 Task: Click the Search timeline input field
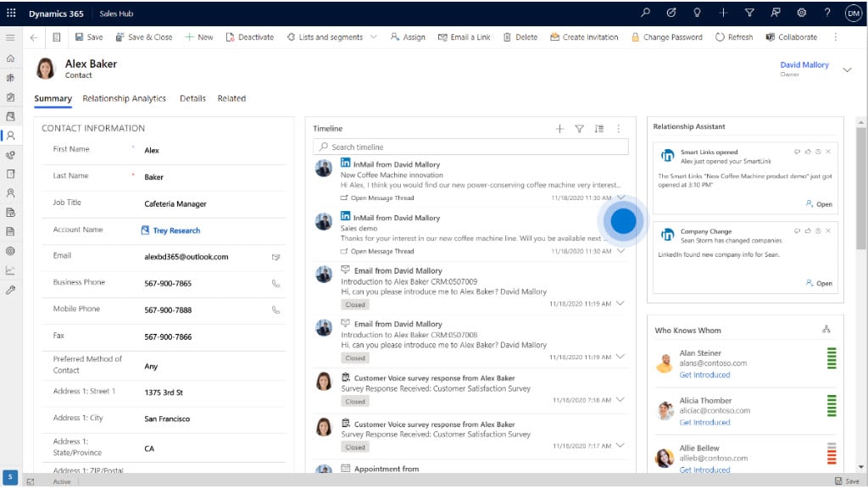point(470,147)
